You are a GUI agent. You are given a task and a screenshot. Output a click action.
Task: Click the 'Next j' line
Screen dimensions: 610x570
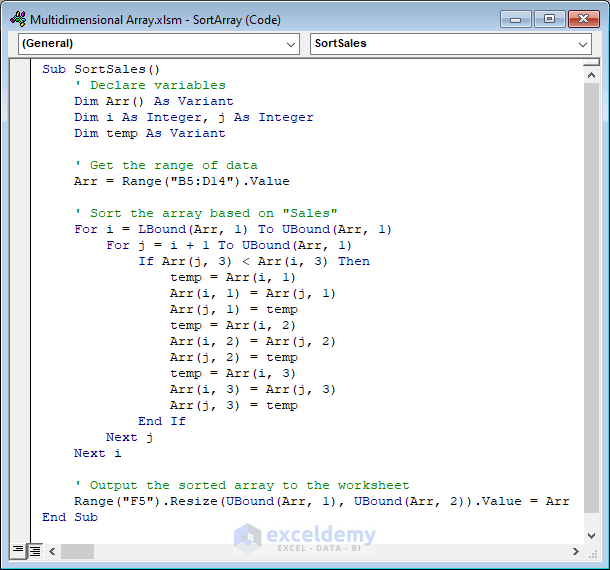click(x=130, y=437)
